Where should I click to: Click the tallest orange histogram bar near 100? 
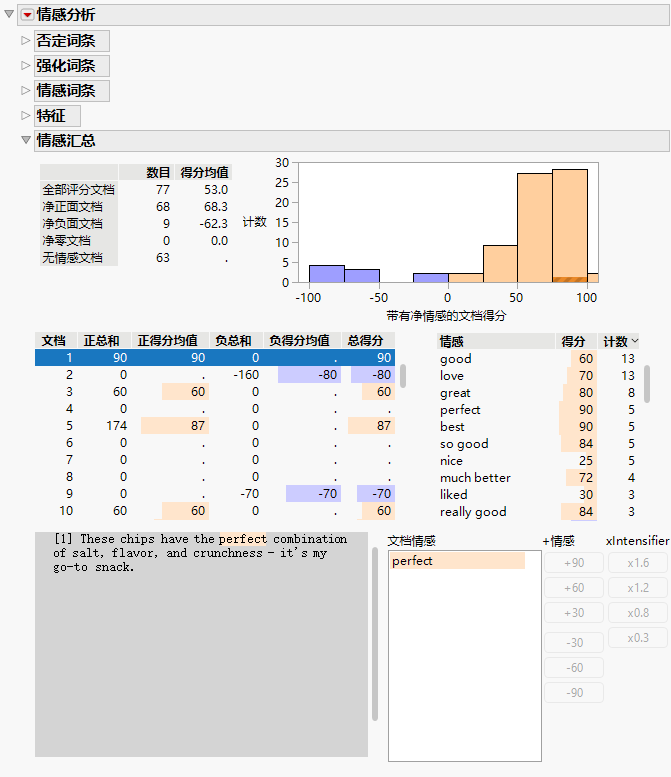[570, 225]
